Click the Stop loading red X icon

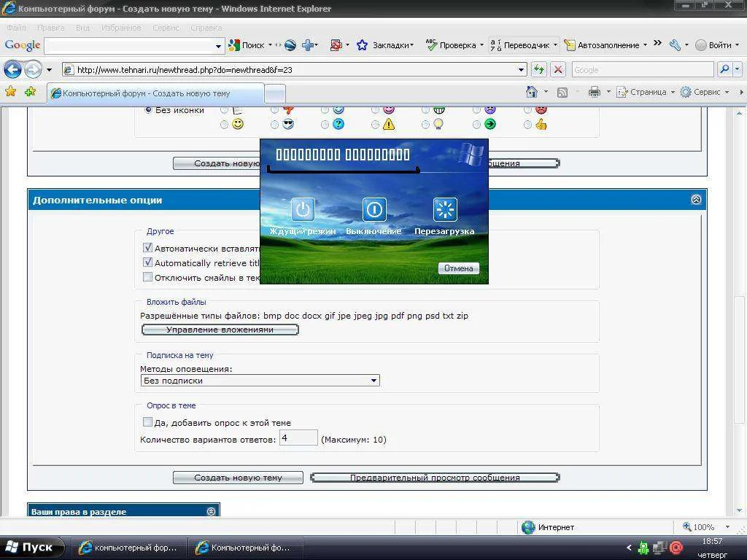coord(558,70)
